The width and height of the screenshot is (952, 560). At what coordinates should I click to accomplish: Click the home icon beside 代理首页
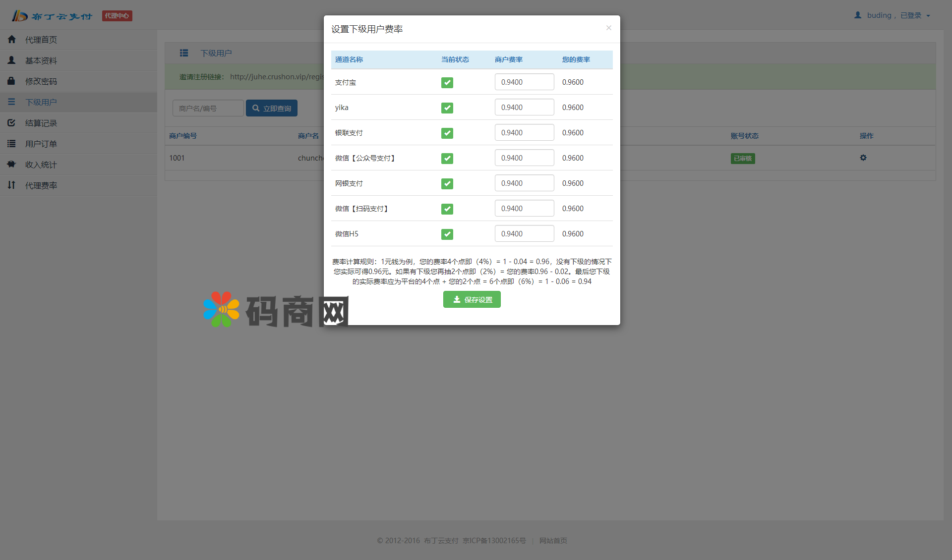(12, 39)
